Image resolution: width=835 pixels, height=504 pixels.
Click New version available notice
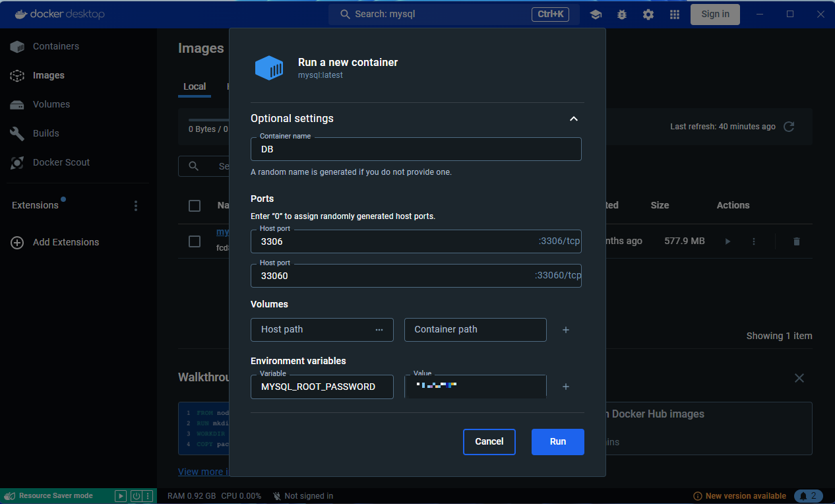(739, 496)
